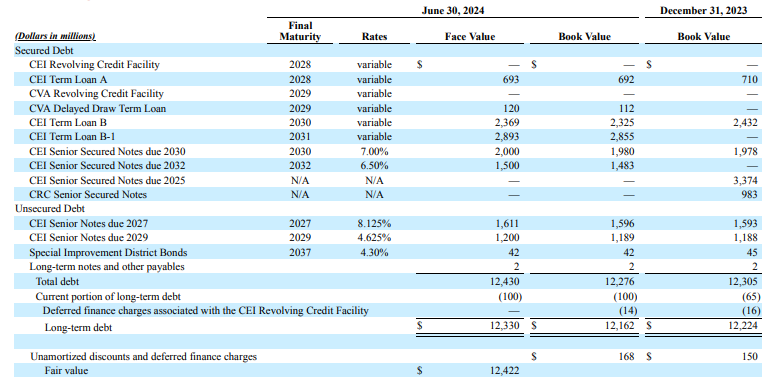762x377 pixels.
Task: Select 'CEI Senior Notes due 2027' label
Action: (88, 223)
